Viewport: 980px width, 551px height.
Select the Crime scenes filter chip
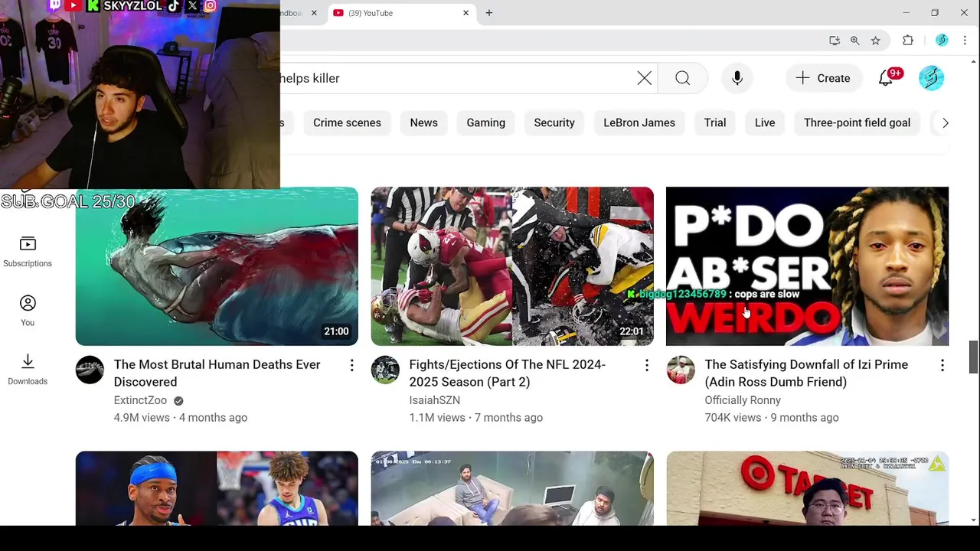[x=347, y=122]
